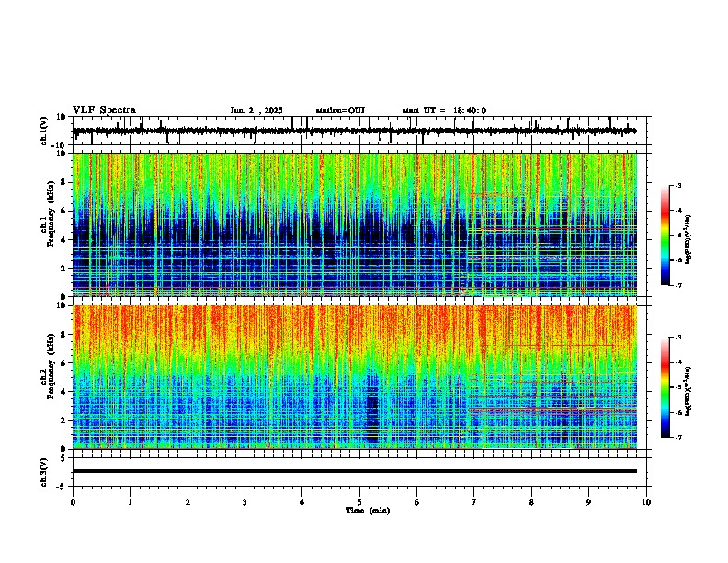Click time axis tick label "7"

pos(474,502)
